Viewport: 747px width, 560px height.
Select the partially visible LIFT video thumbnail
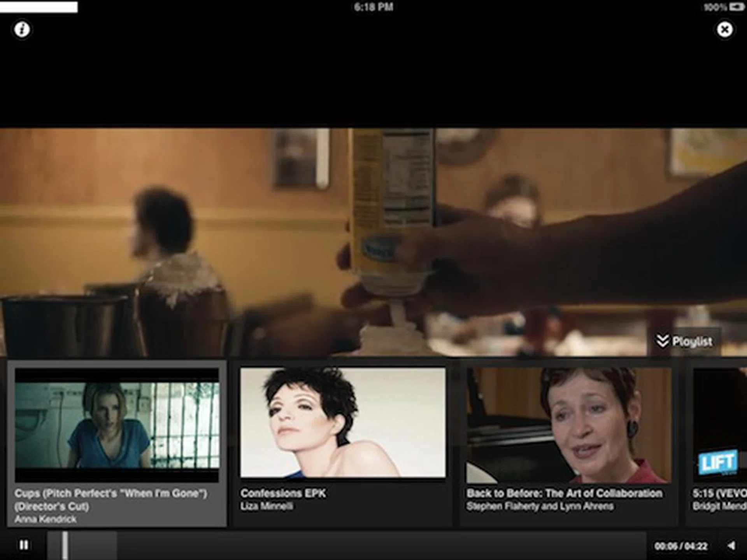point(720,425)
